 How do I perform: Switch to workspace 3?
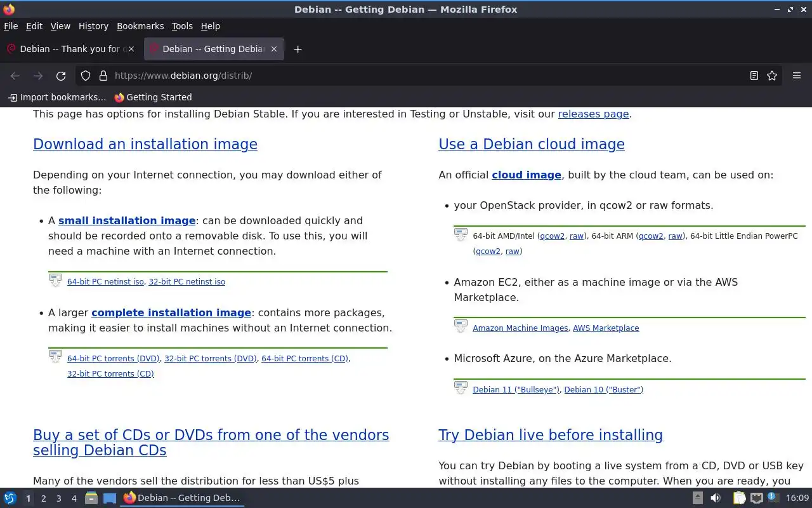coord(58,498)
